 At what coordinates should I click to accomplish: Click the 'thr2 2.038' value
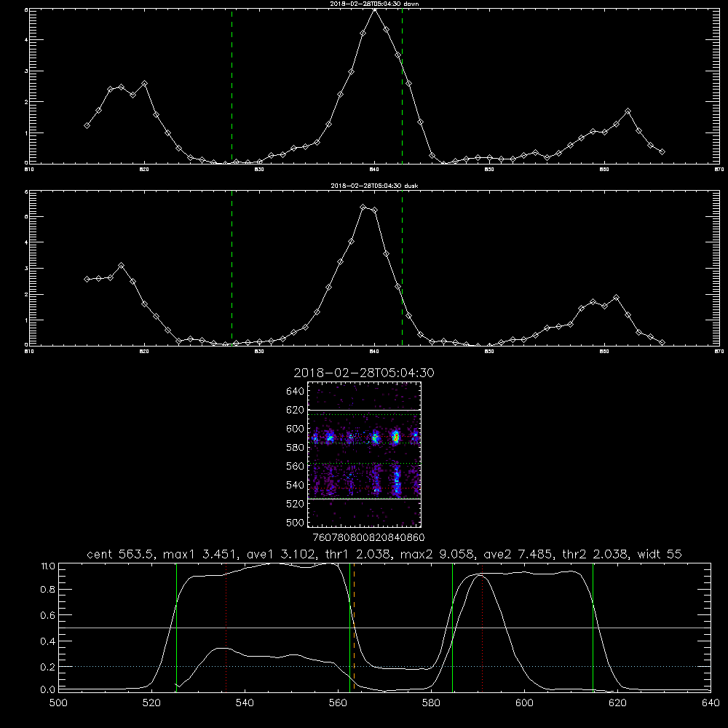(596, 554)
